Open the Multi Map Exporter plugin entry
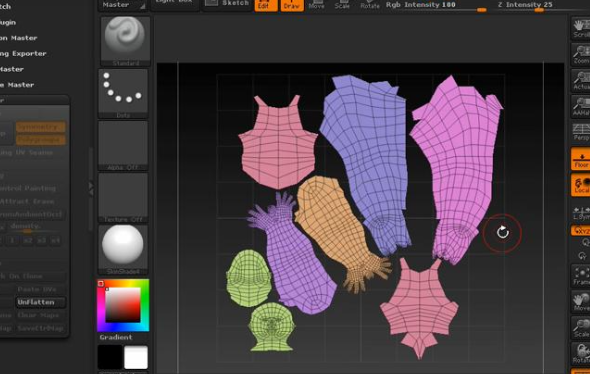 [23, 53]
